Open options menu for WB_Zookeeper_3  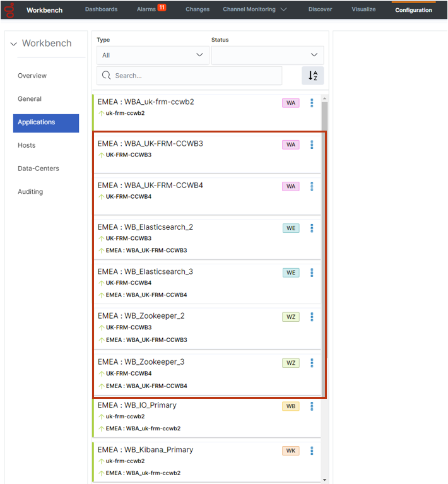[312, 363]
